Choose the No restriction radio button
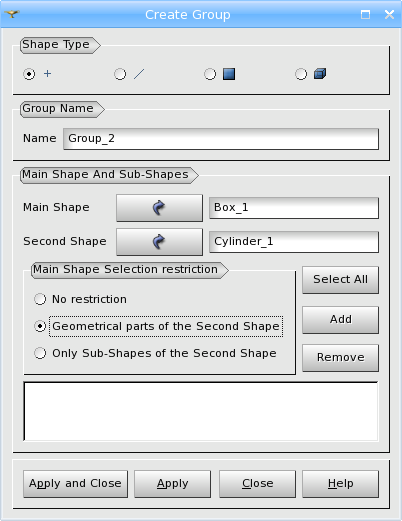402x521 pixels. coord(40,299)
